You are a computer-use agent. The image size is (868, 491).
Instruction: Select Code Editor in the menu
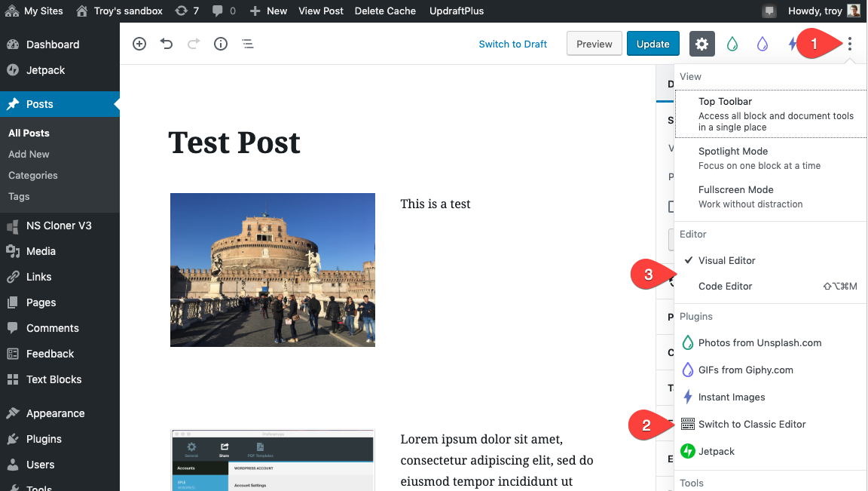[726, 286]
